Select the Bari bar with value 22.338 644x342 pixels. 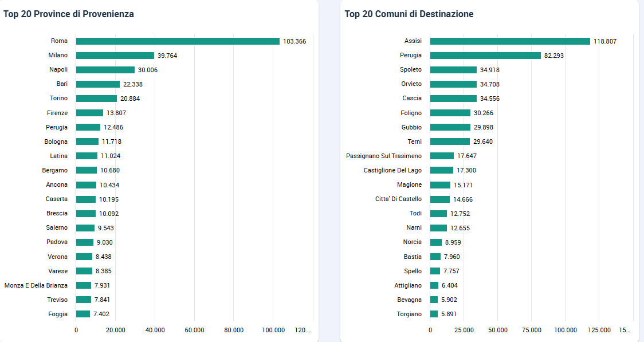coord(98,84)
